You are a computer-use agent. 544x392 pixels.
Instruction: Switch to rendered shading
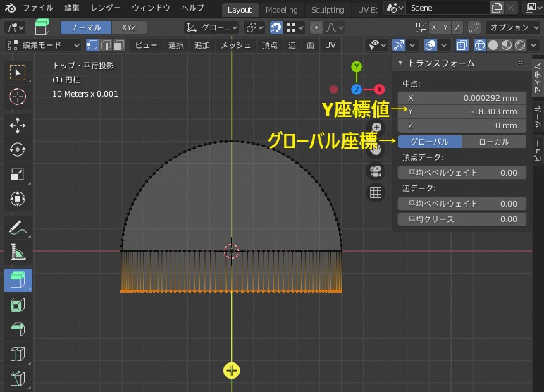tap(520, 45)
